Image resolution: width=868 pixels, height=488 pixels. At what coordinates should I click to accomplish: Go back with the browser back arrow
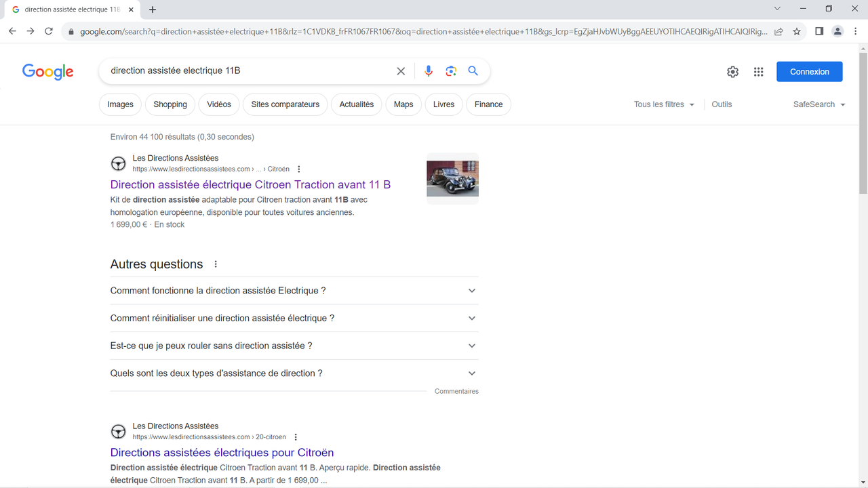coord(12,31)
